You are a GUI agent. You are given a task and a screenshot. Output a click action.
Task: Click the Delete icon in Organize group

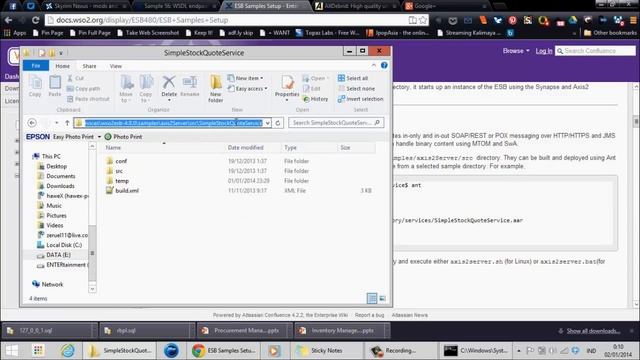pos(169,87)
